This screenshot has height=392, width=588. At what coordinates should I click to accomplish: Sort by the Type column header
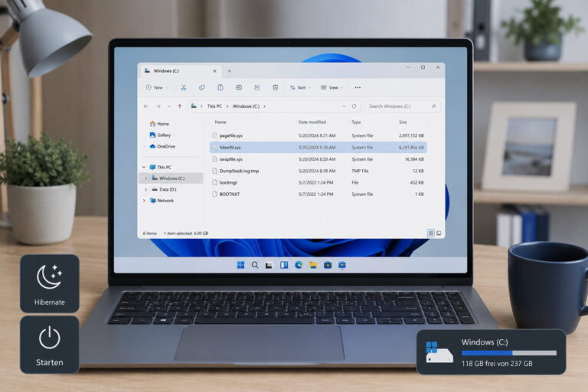[x=356, y=122]
